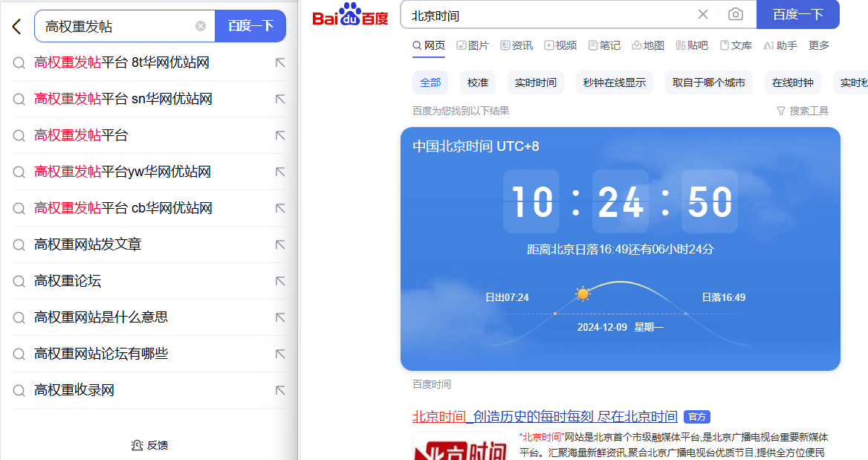This screenshot has height=460, width=868.
Task: Open 搜索工具 search tools filter
Action: 803,111
